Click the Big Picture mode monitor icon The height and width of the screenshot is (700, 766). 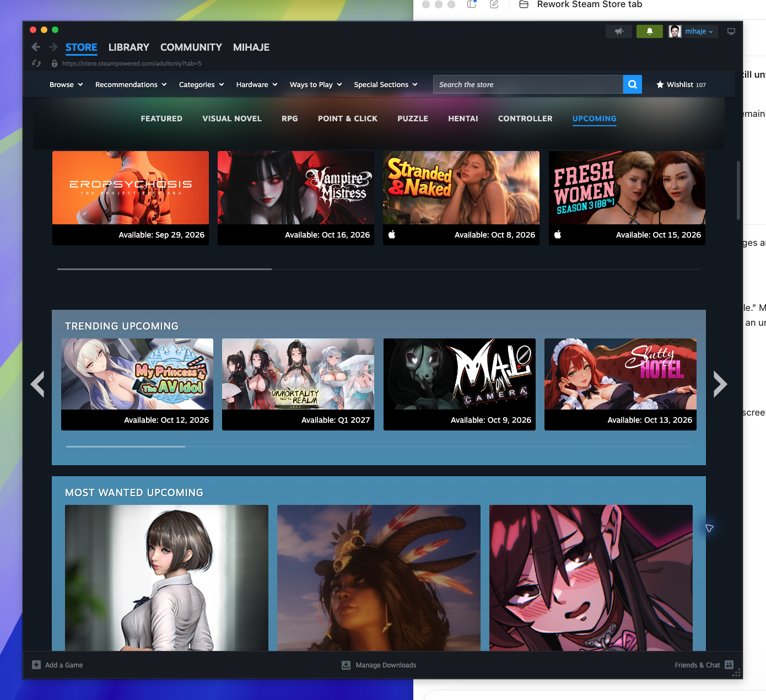click(x=731, y=31)
